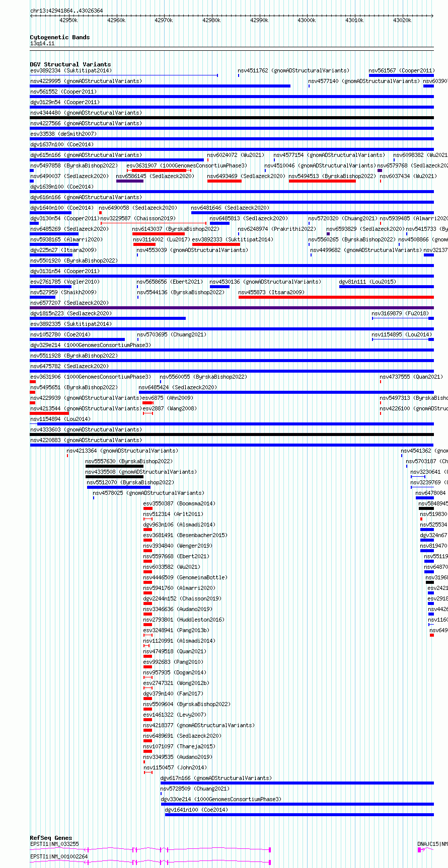Open black-bar variant nsv4333603 label
The height and width of the screenshot is (868, 448).
(86, 430)
